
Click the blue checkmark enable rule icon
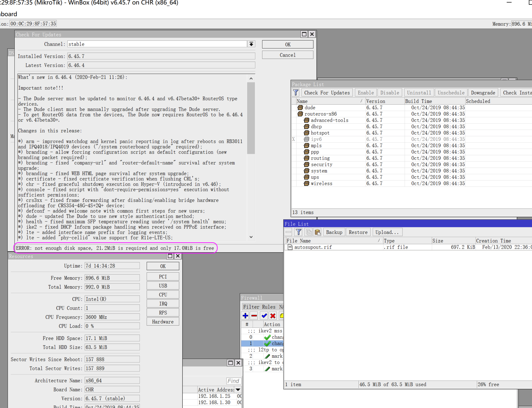pos(264,316)
